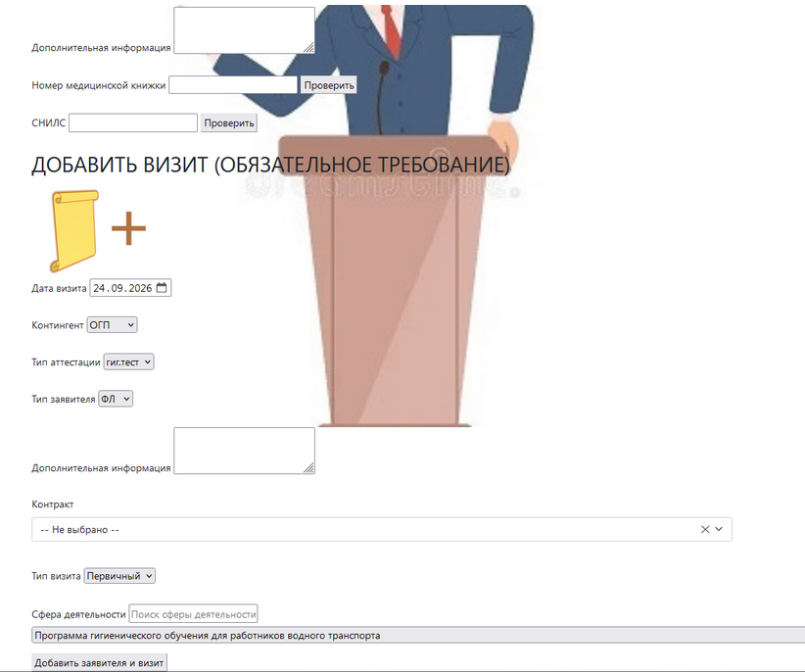Image resolution: width=805 pixels, height=672 pixels.
Task: Open the calendar picker in Дата визита
Action: point(162,287)
